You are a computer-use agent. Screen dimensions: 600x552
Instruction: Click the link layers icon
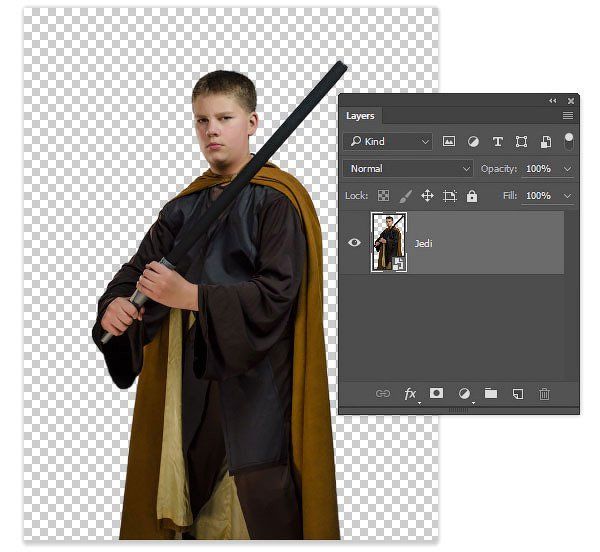pos(383,394)
